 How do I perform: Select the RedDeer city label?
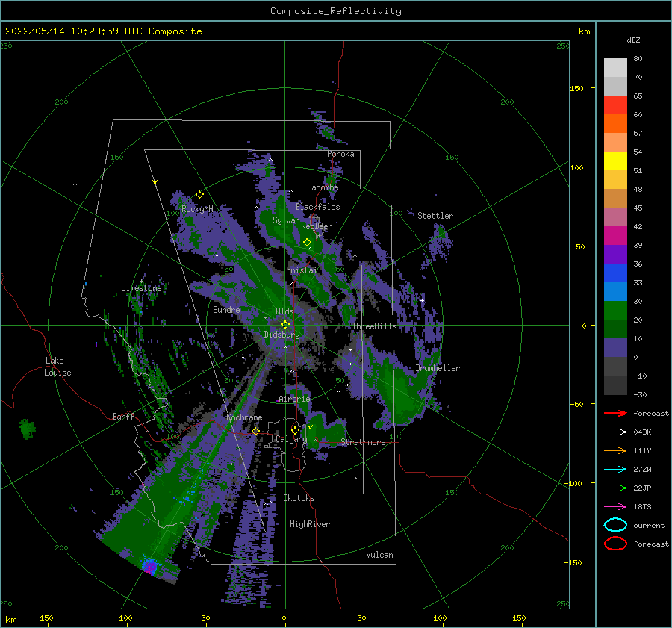[x=317, y=226]
